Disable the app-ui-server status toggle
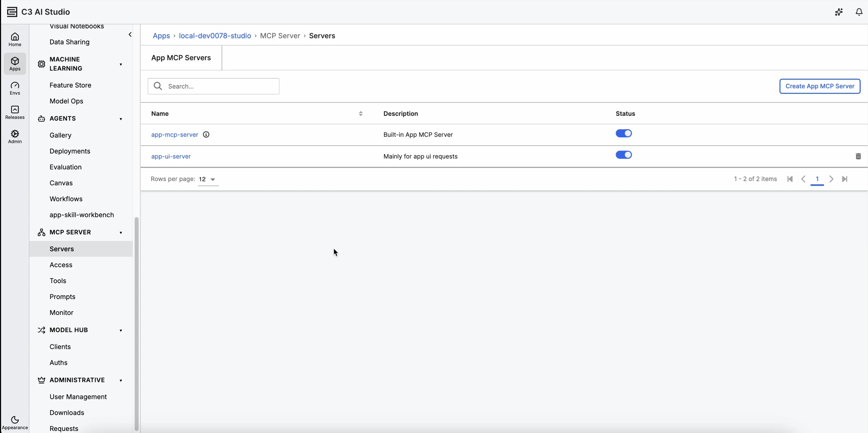Screen dimensions: 868x433 click(624, 155)
